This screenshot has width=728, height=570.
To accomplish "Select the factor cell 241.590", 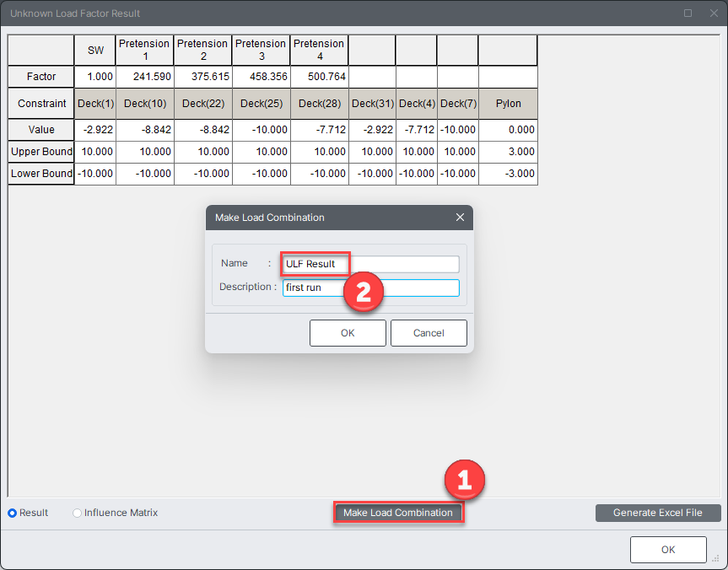I will click(x=145, y=77).
